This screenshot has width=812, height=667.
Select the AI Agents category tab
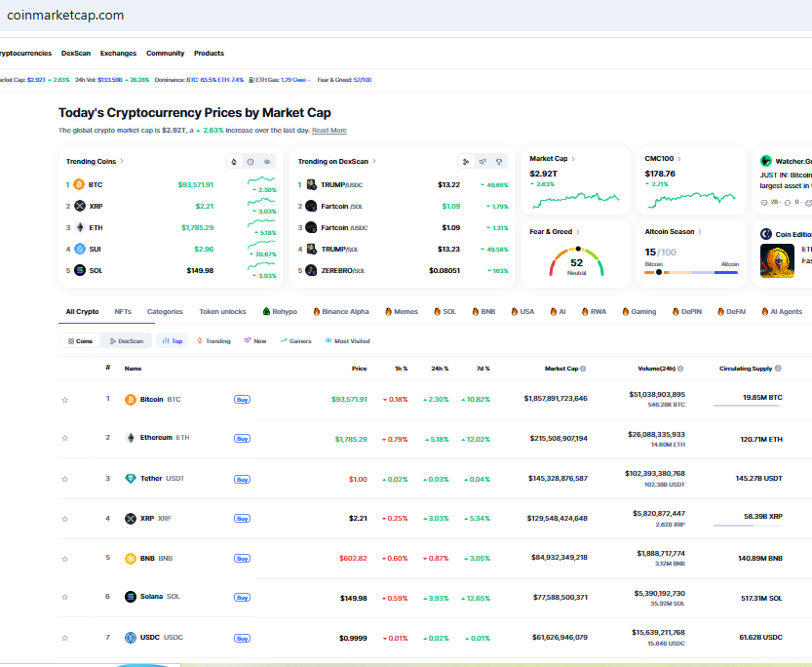pyautogui.click(x=782, y=312)
